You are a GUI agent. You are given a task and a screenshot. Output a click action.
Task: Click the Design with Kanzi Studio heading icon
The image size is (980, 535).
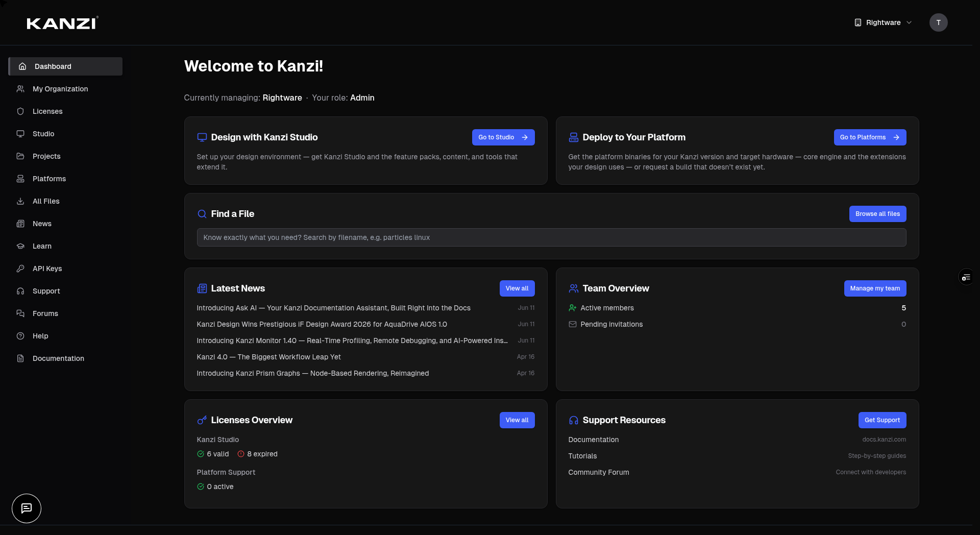coord(202,137)
